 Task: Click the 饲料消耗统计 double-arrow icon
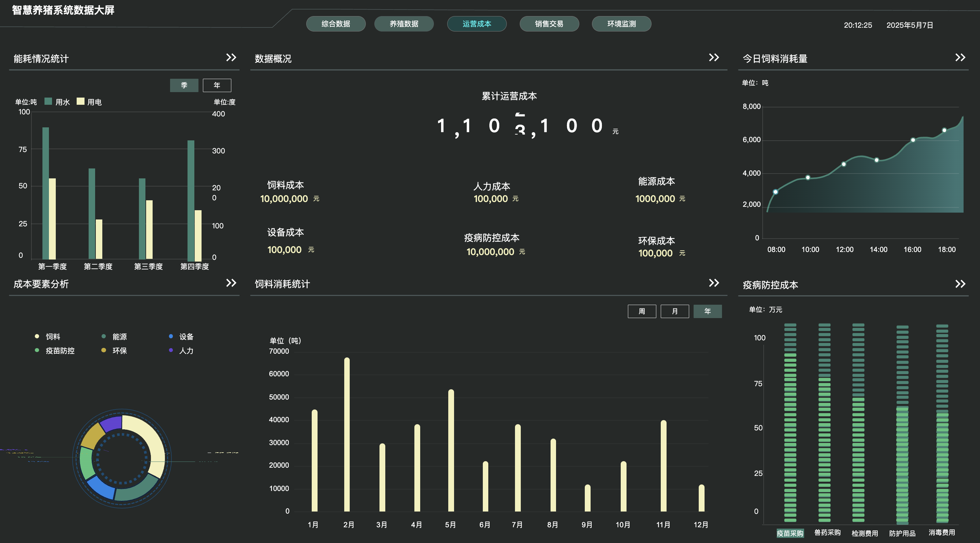point(714,283)
